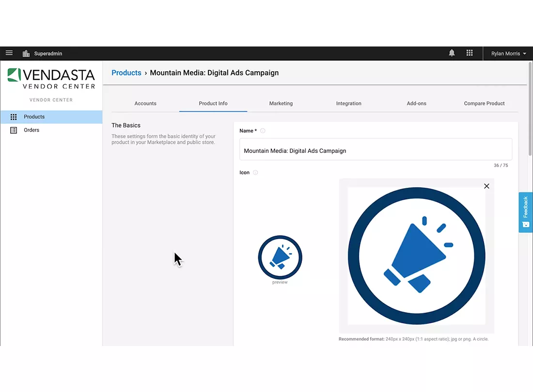This screenshot has width=533, height=392.
Task: Open notifications bell
Action: pos(452,53)
